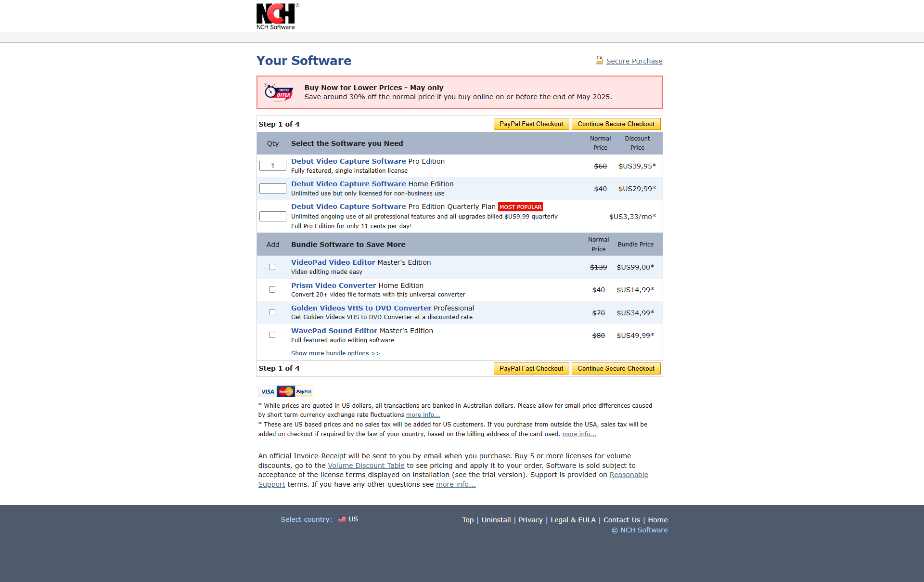The height and width of the screenshot is (582, 924).
Task: Click the $US3,33/mo* quarterly price
Action: tap(632, 217)
